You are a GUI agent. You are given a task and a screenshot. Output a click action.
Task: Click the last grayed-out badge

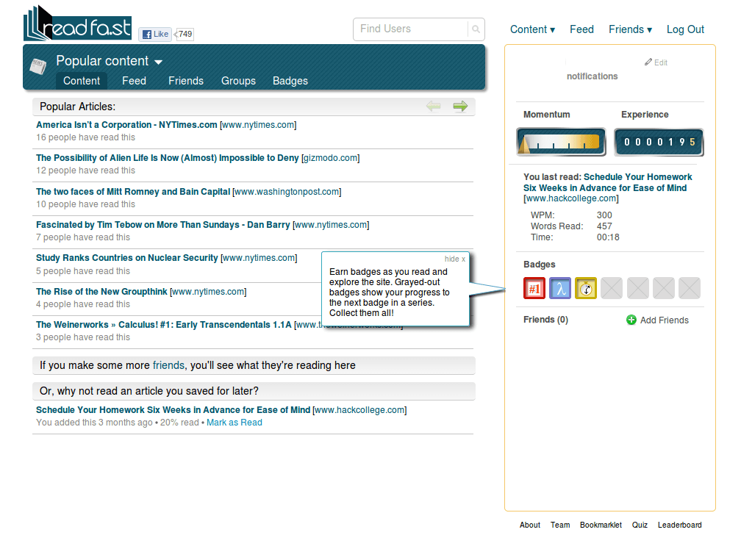[690, 288]
